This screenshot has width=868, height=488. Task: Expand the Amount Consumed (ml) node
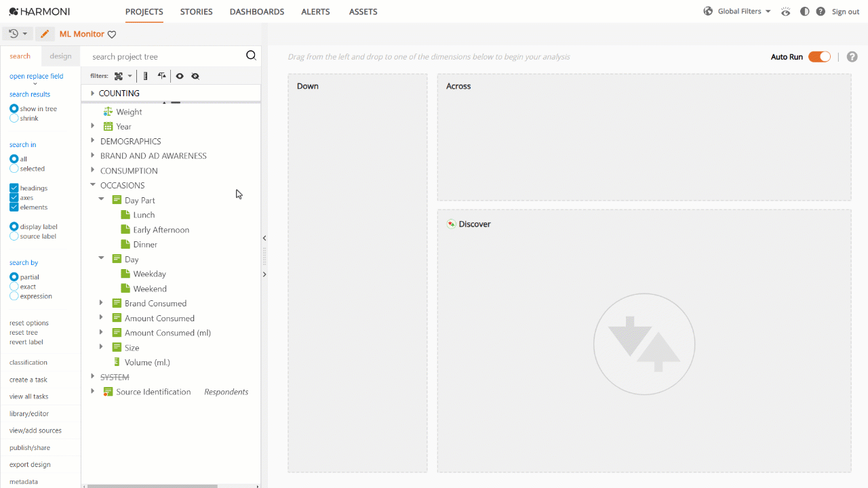101,332
